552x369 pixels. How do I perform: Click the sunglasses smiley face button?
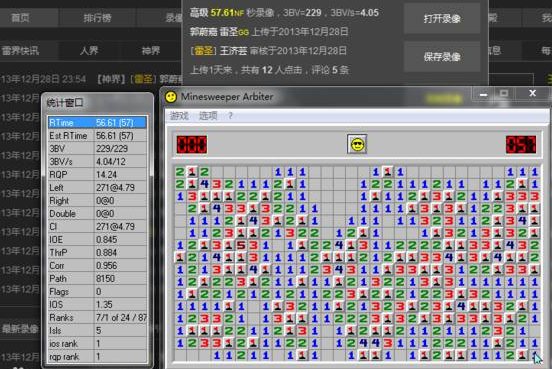[x=357, y=144]
